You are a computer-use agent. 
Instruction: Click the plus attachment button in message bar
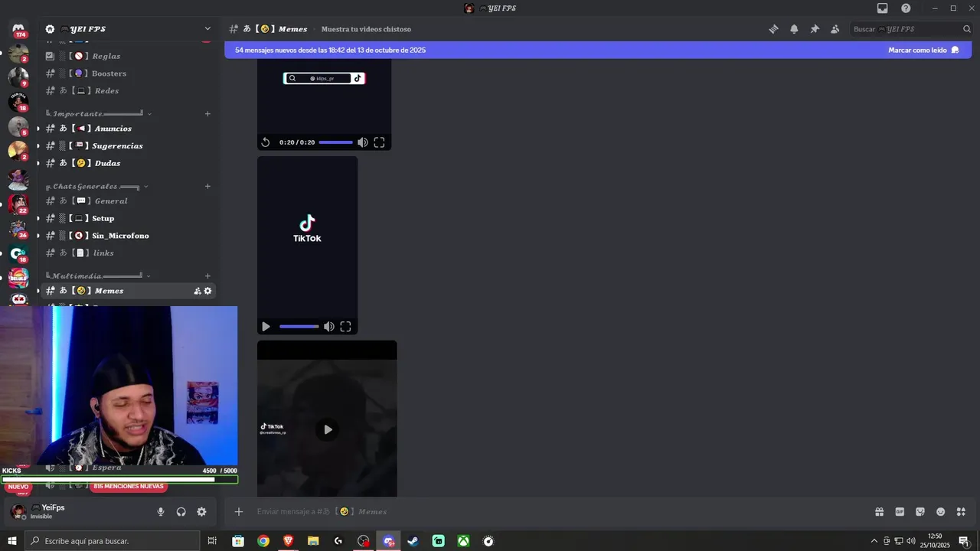(x=239, y=511)
